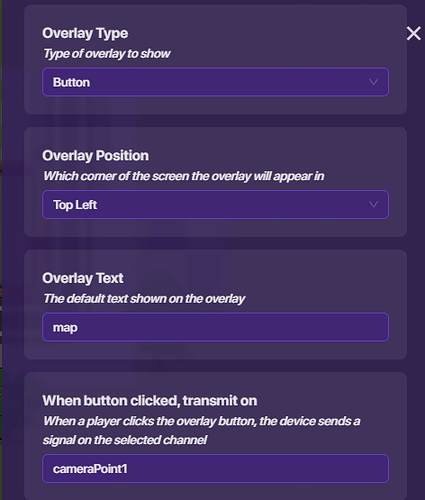Open the Overlay Position dropdown

pos(215,204)
